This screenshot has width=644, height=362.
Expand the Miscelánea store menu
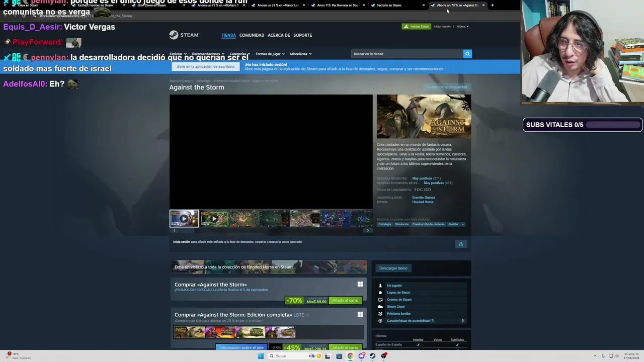pos(301,54)
